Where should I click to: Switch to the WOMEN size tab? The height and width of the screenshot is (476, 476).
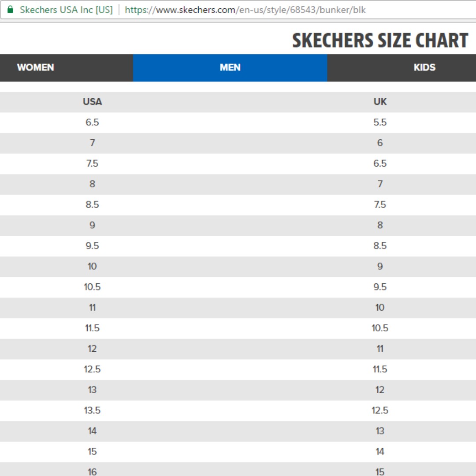[x=36, y=67]
